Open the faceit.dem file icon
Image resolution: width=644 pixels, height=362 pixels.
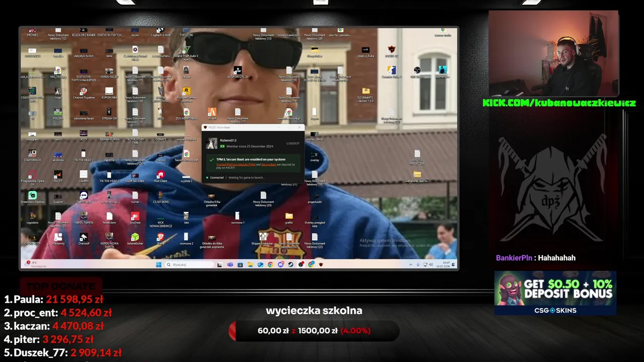point(109,218)
